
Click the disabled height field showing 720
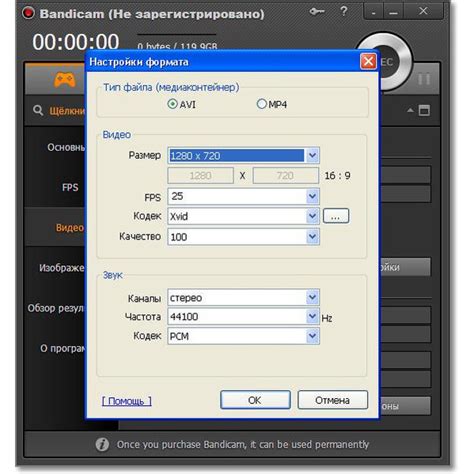[x=285, y=176]
